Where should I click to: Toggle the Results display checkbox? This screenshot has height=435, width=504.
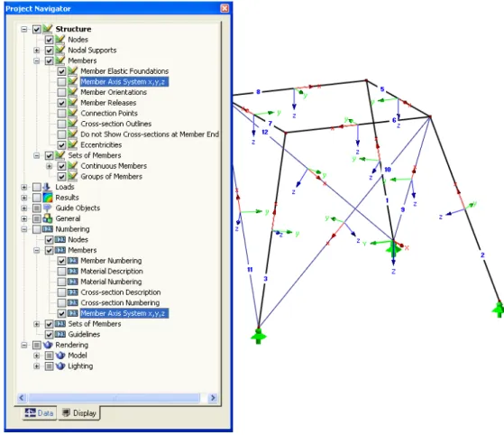pos(37,198)
